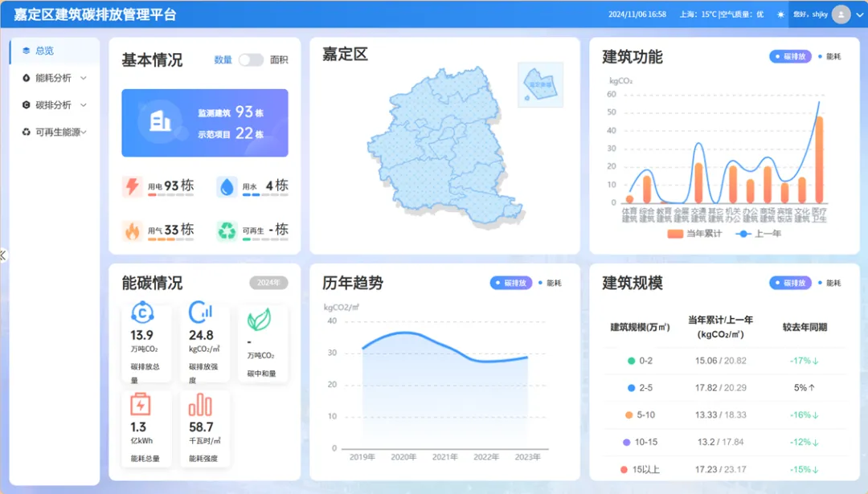
Task: Click the carbon neutrality leaf icon
Action: (258, 320)
